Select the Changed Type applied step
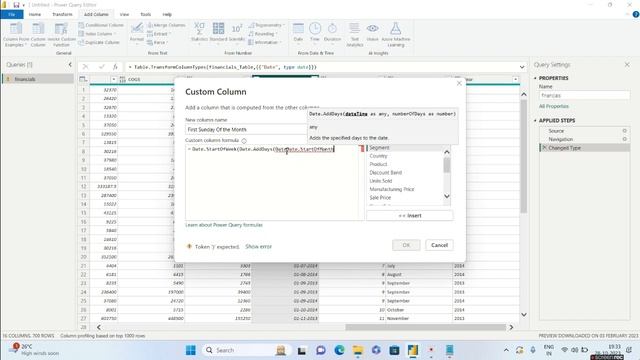Screen dimensions: 640x360 click(584, 148)
